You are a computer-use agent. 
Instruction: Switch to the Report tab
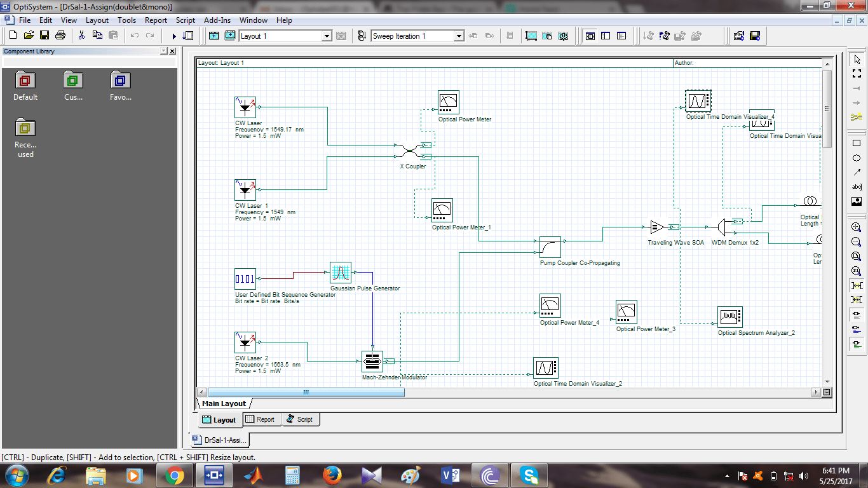(x=261, y=419)
